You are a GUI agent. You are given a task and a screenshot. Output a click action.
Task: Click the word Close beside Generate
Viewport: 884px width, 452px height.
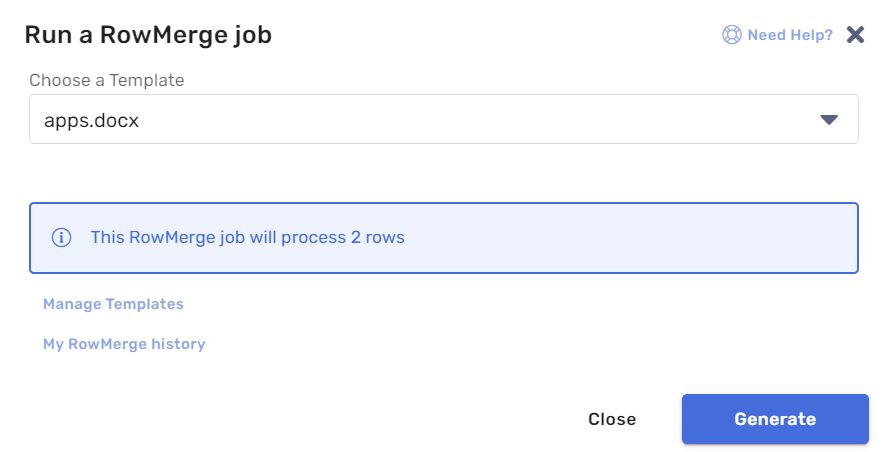[x=612, y=419]
